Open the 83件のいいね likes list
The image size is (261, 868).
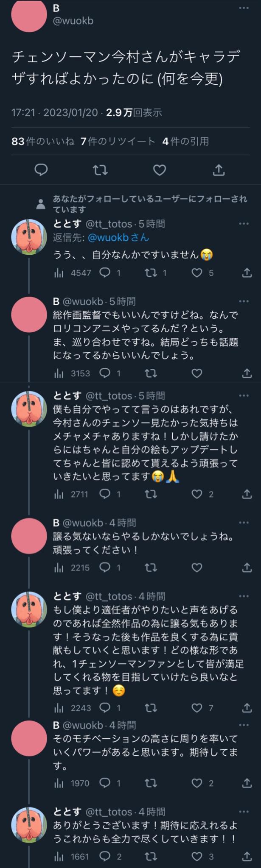pyautogui.click(x=43, y=141)
